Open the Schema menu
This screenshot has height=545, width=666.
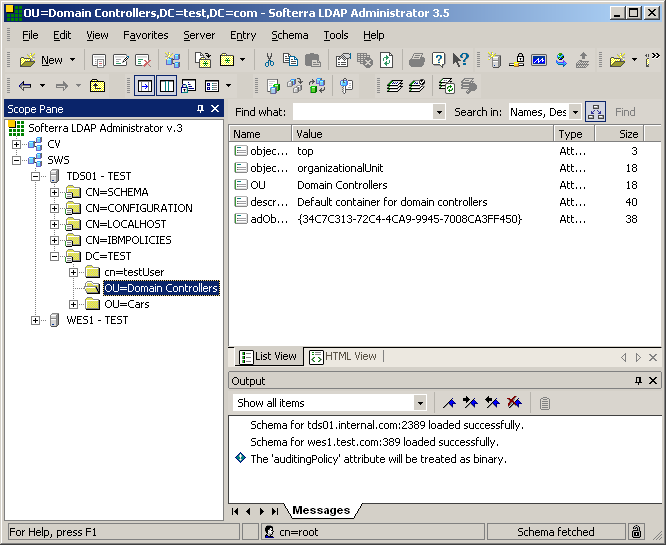290,35
